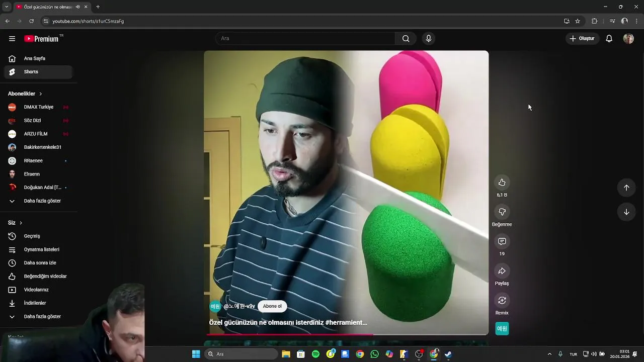Open the tab search dropdown arrow

pos(7,7)
